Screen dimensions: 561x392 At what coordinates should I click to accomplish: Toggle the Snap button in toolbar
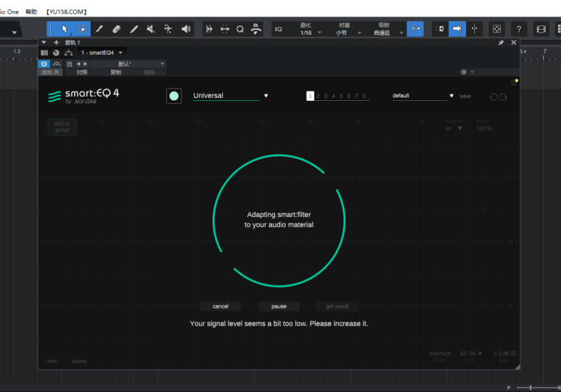(x=416, y=29)
